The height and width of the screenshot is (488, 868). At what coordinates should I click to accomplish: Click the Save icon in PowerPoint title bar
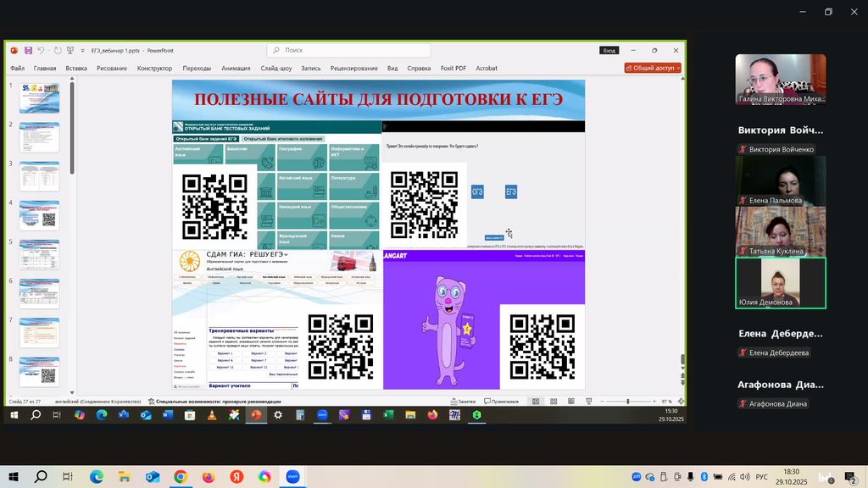[28, 51]
